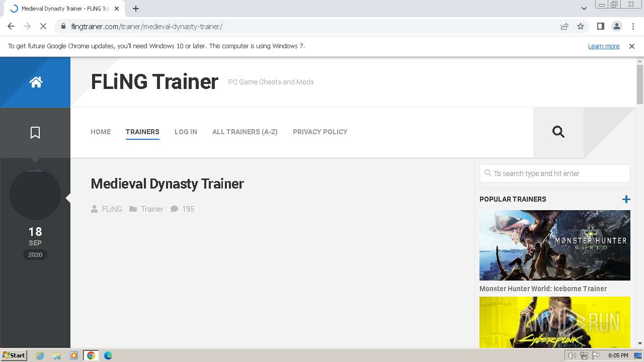
Task: Open the Trainer category link
Action: point(152,209)
